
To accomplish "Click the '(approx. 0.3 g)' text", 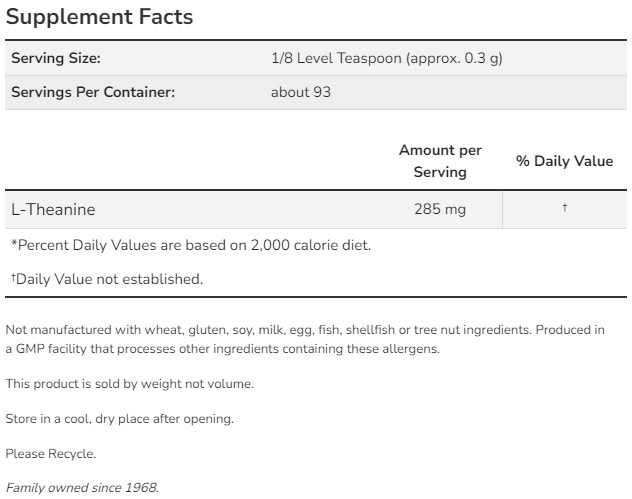I will pyautogui.click(x=454, y=58).
